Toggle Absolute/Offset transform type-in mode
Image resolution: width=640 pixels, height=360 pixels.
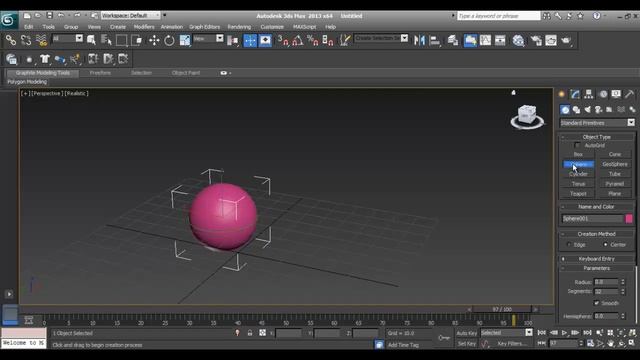pyautogui.click(x=262, y=333)
